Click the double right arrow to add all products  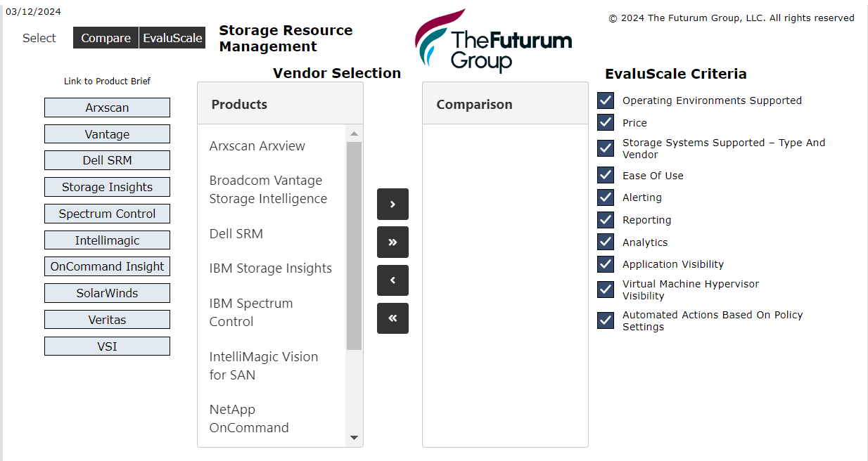(x=392, y=242)
